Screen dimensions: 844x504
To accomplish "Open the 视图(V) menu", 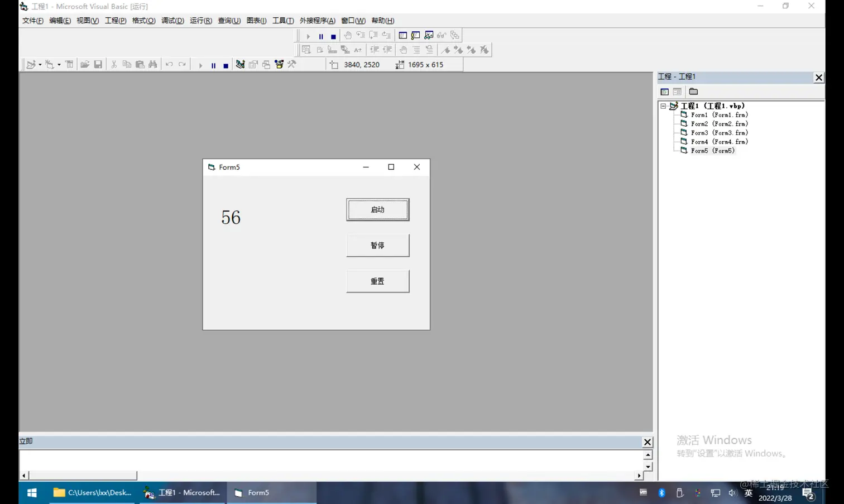I will click(x=88, y=21).
